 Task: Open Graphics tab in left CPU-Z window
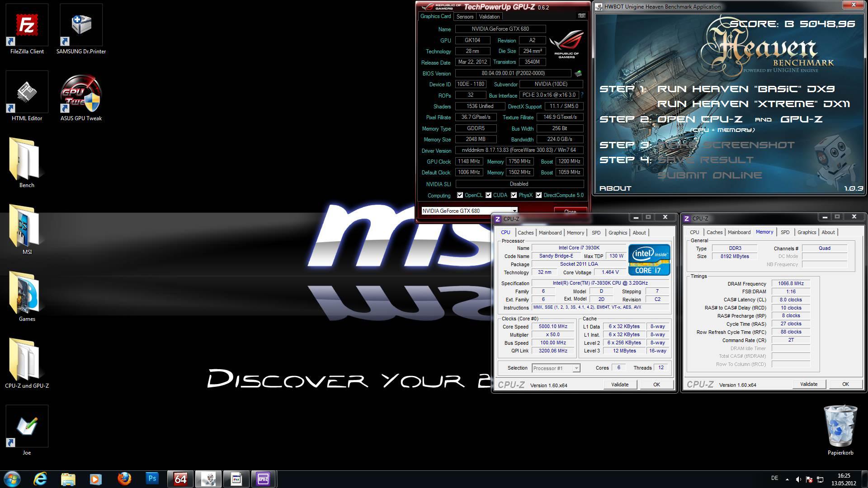[x=618, y=233]
